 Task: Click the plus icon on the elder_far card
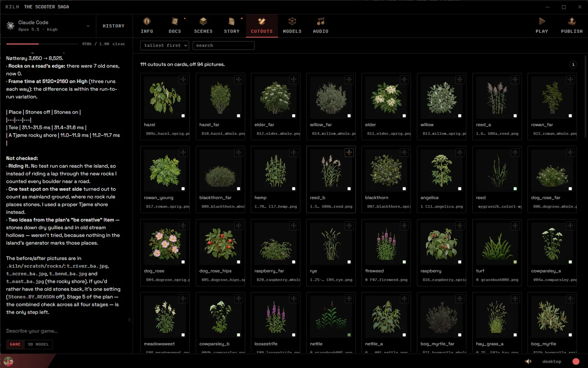point(294,79)
